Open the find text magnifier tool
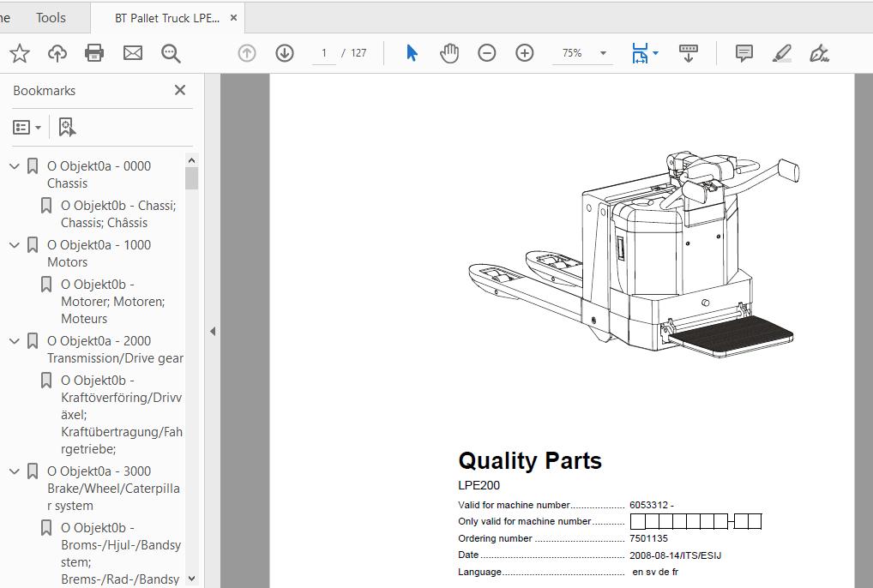873x588 pixels. click(x=171, y=53)
